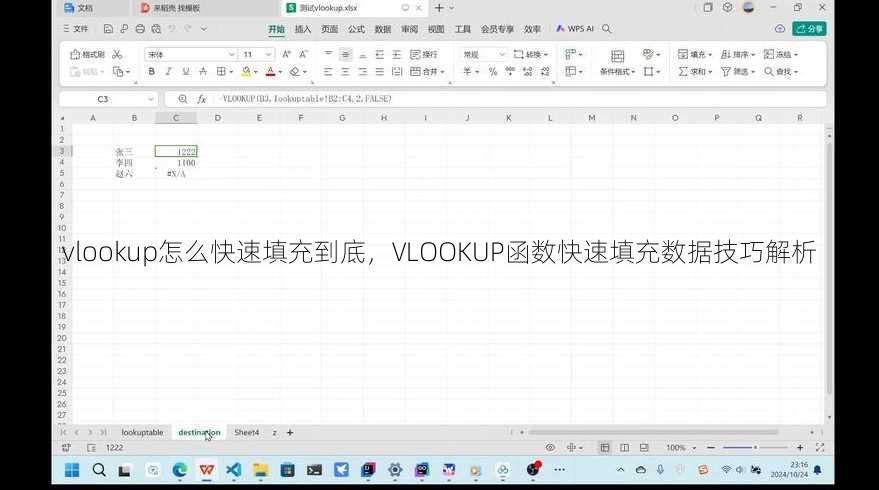Viewport: 879px width, 490px height.
Task: Toggle Bold formatting
Action: point(151,72)
